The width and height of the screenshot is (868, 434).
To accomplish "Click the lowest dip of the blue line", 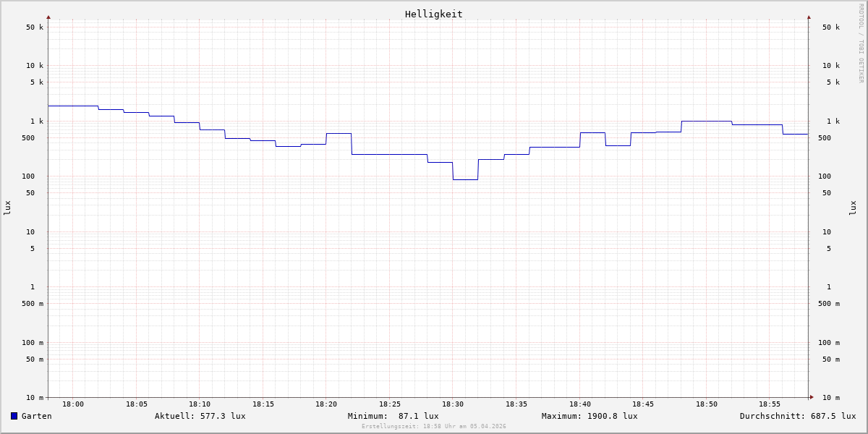I will click(x=465, y=179).
